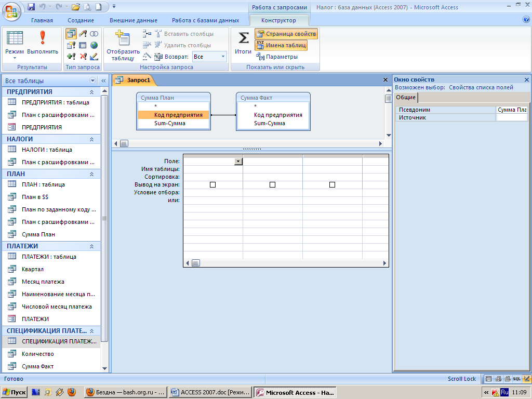Open Microsoft Office Access help icon
This screenshot has width=532, height=399.
click(526, 20)
